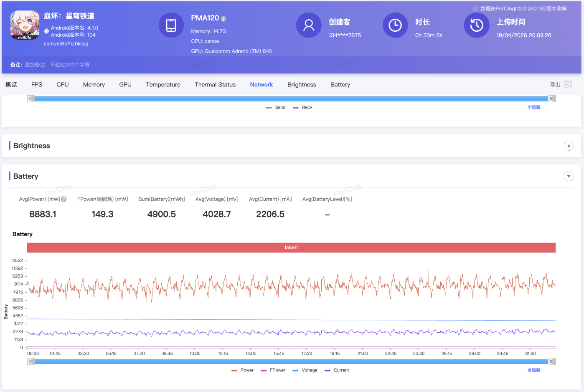Click 全隐藏 link under Battery chart
This screenshot has width=584, height=392.
point(533,370)
